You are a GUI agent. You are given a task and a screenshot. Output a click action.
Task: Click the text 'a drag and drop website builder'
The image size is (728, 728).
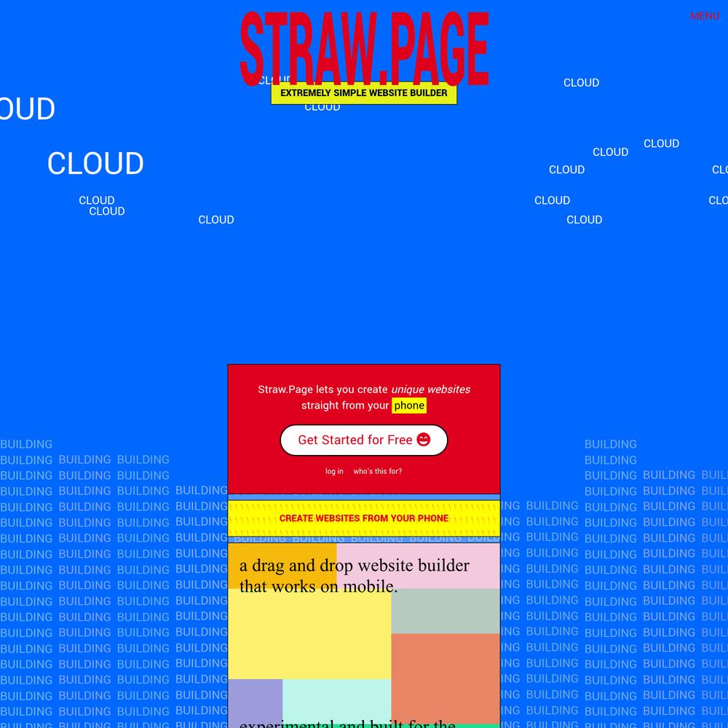[355, 566]
